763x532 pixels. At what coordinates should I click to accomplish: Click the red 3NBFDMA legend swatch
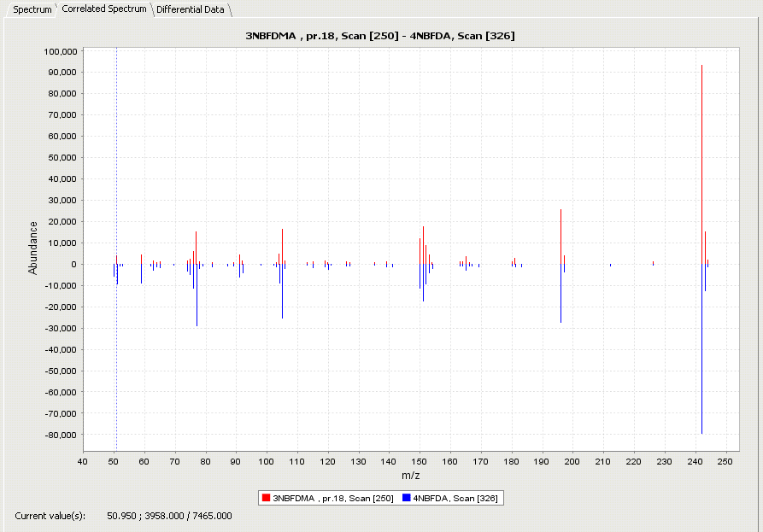pos(266,497)
